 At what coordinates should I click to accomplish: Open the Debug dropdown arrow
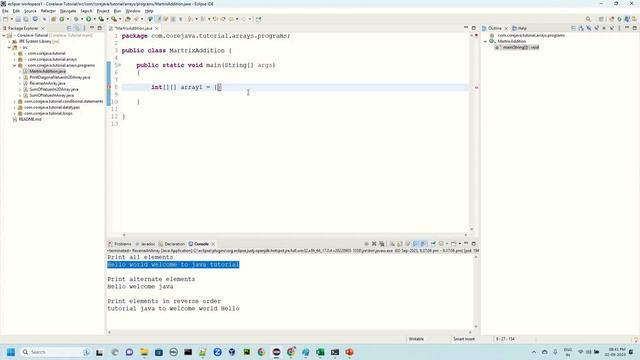[82, 19]
